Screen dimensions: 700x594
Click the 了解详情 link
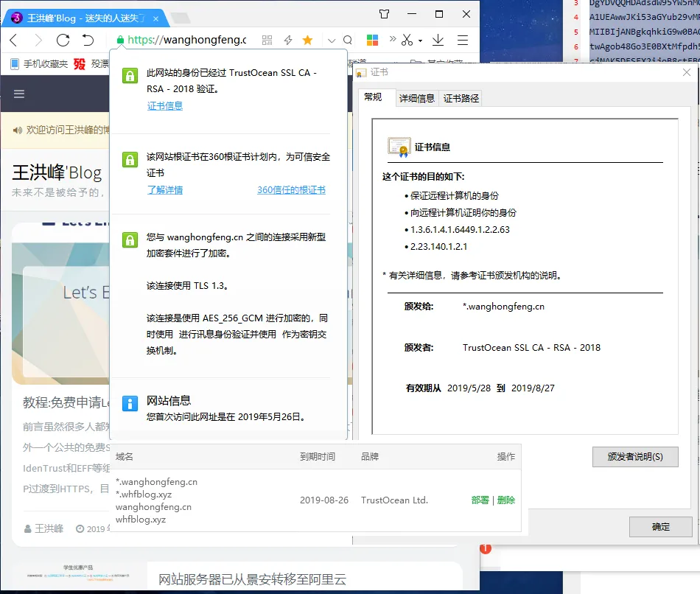coord(165,190)
